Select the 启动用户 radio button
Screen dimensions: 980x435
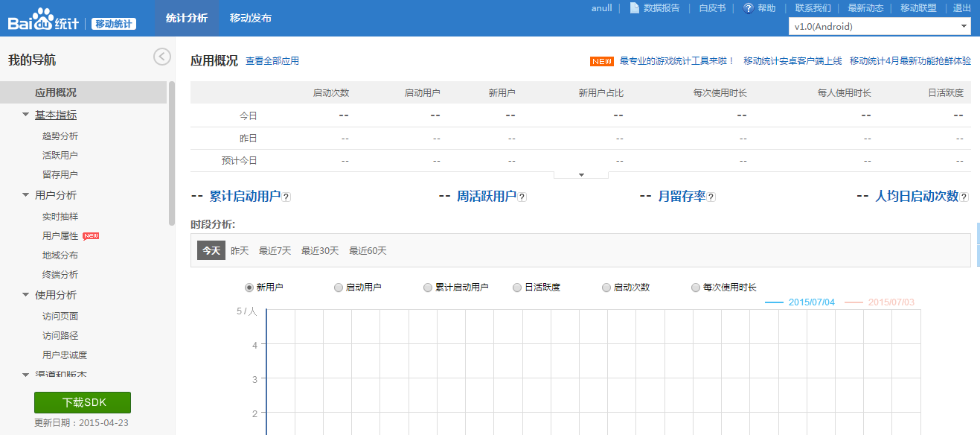[x=339, y=287]
